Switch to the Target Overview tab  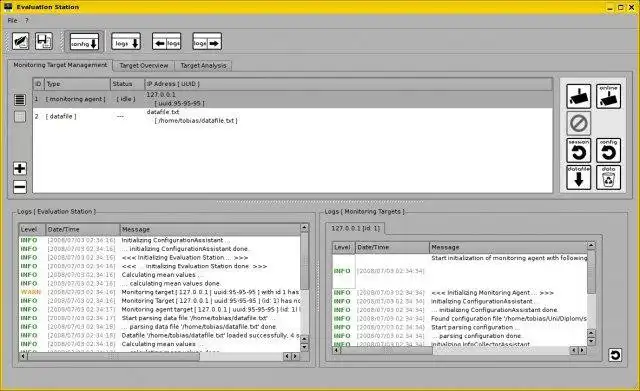pos(144,65)
